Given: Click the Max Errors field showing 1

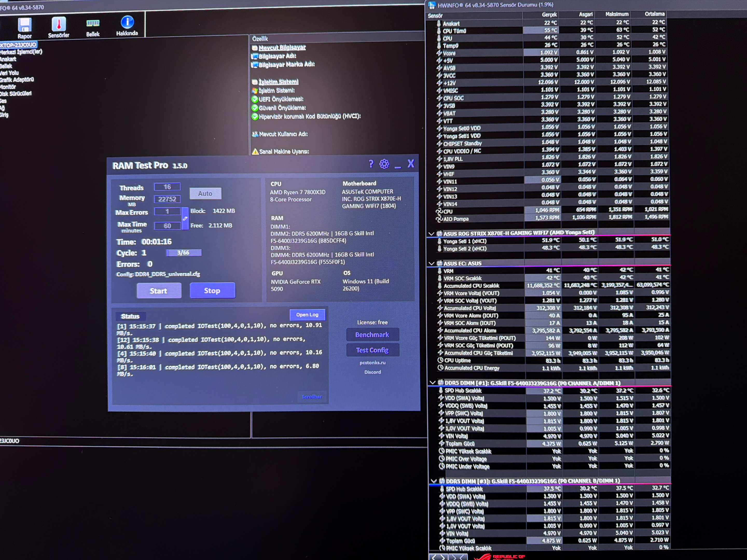Looking at the screenshot, I should 168,211.
